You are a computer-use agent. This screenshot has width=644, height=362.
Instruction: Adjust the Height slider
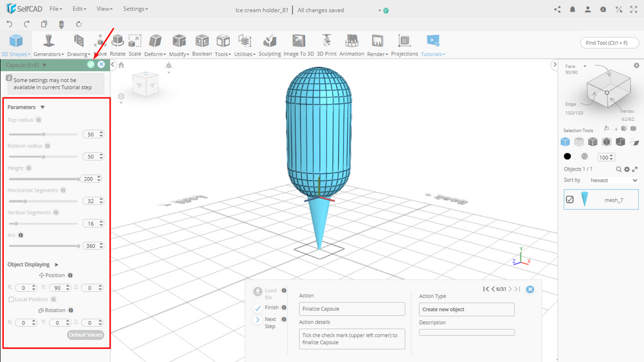(43, 179)
